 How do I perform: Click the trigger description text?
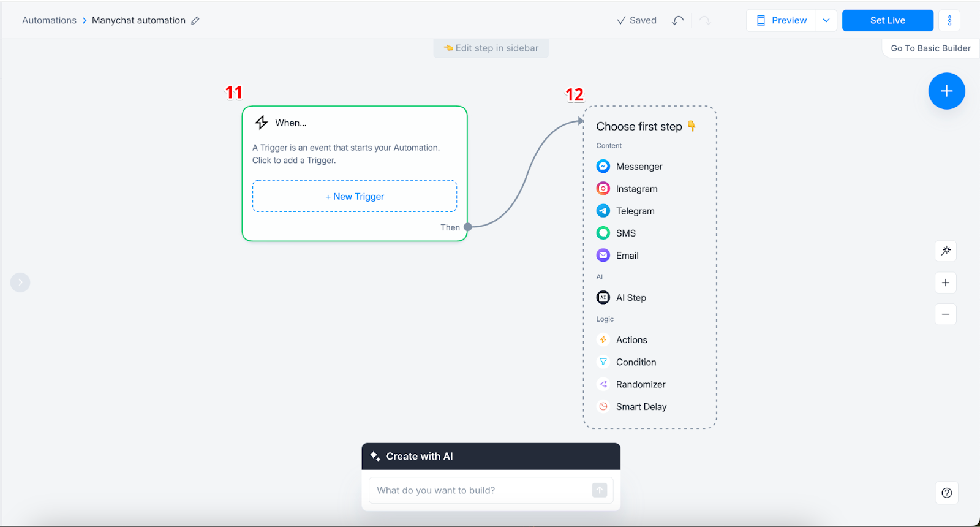(346, 154)
